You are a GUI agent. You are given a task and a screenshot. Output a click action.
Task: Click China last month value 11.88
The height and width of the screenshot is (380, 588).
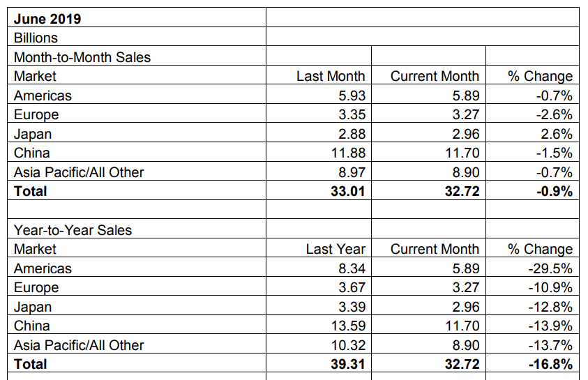click(348, 153)
